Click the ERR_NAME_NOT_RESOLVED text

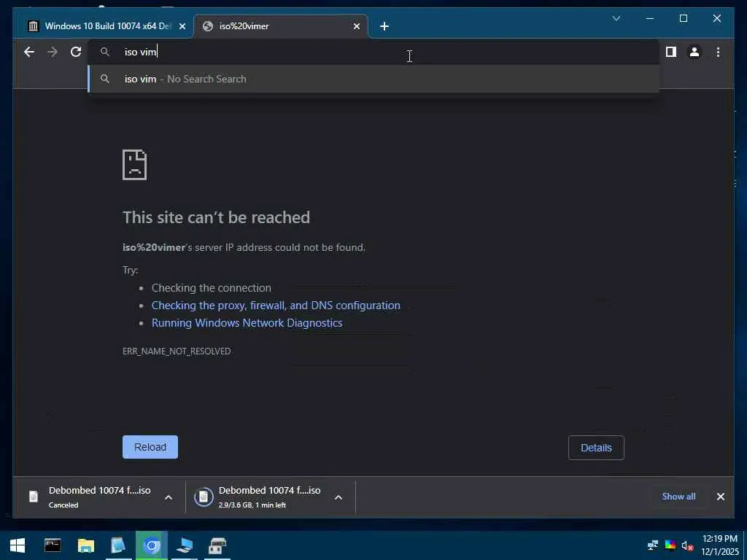point(177,351)
